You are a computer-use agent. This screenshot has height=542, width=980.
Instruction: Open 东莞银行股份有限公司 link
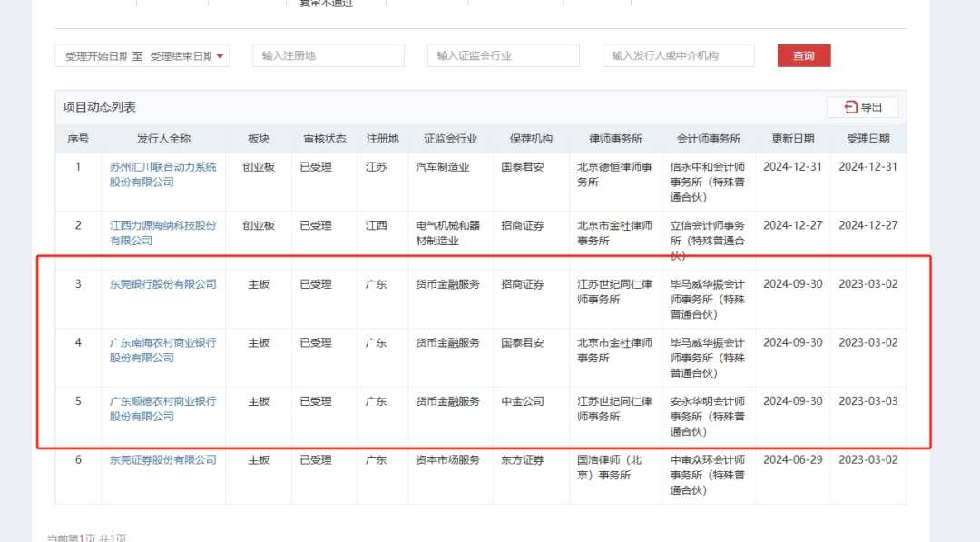(162, 284)
